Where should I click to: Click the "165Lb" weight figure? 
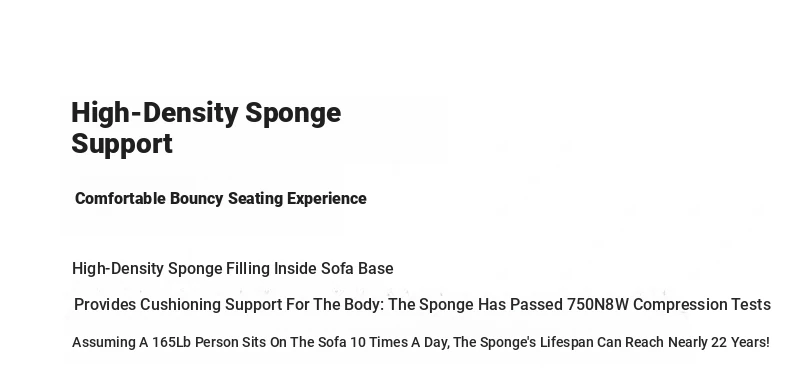point(171,342)
